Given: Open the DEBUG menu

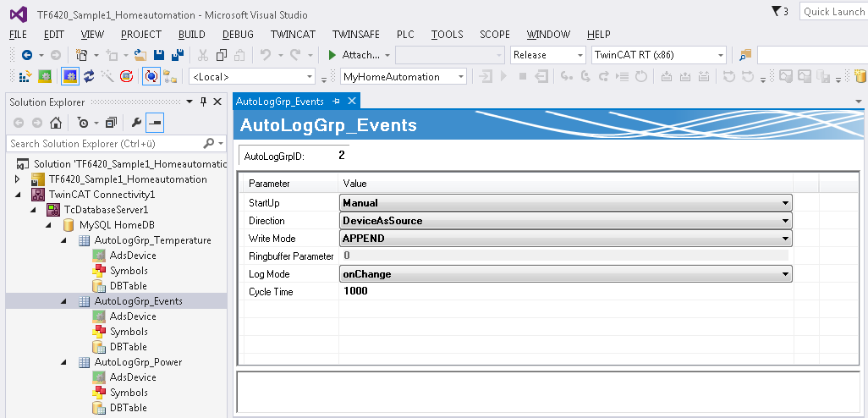Looking at the screenshot, I should (x=238, y=35).
